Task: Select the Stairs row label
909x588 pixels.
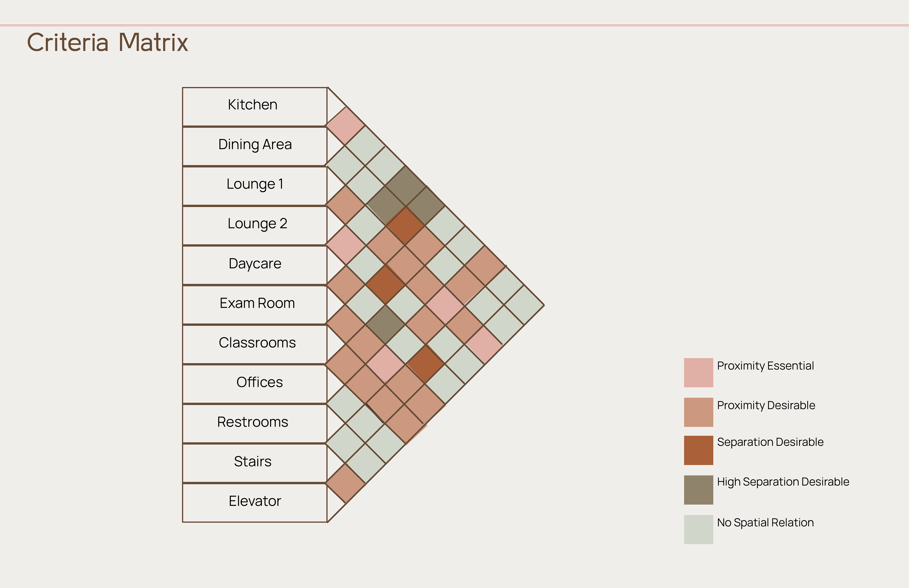Action: [255, 464]
